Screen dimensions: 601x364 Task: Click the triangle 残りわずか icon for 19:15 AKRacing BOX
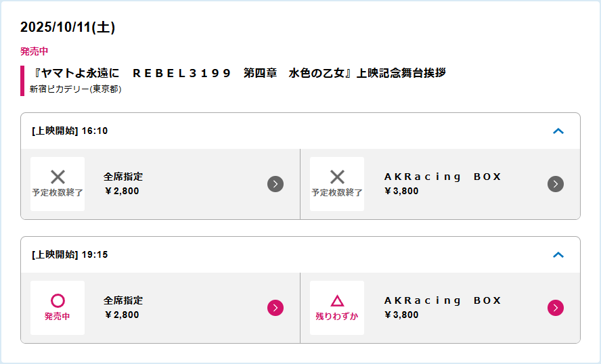click(337, 301)
